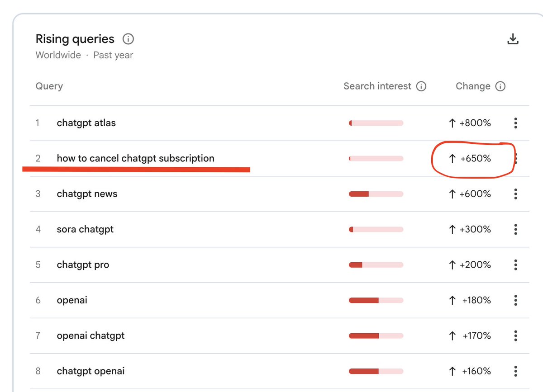This screenshot has height=392, width=543.
Task: Click search interest bar for chatgpt news
Action: tap(376, 194)
